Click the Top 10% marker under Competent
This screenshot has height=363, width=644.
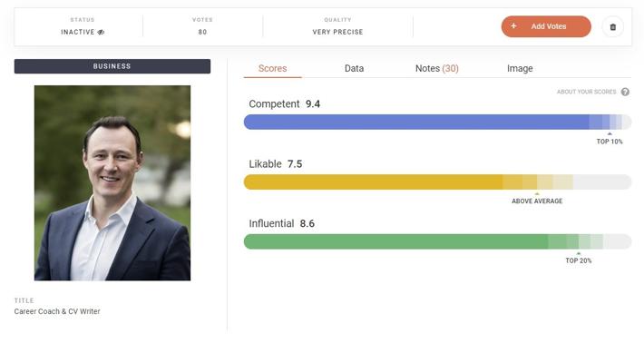[610, 141]
